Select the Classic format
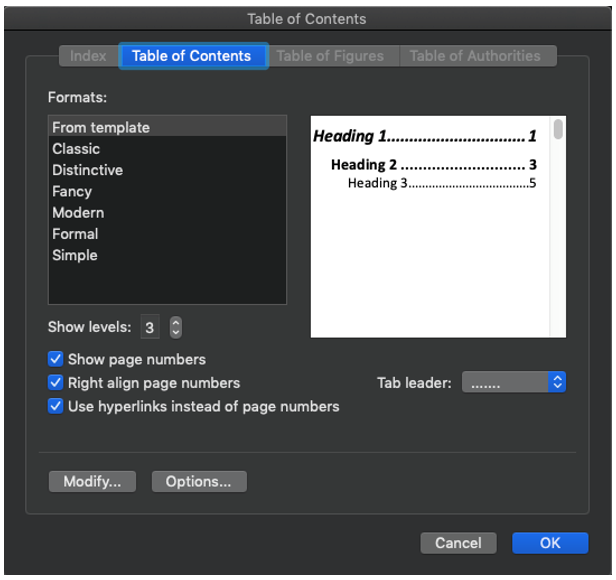 [76, 149]
